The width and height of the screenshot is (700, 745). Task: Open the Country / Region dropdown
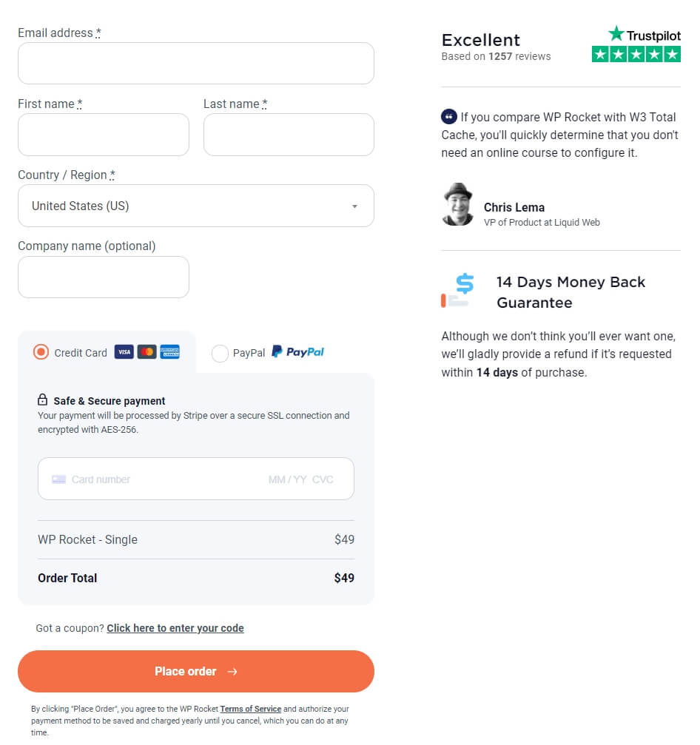pyautogui.click(x=196, y=206)
